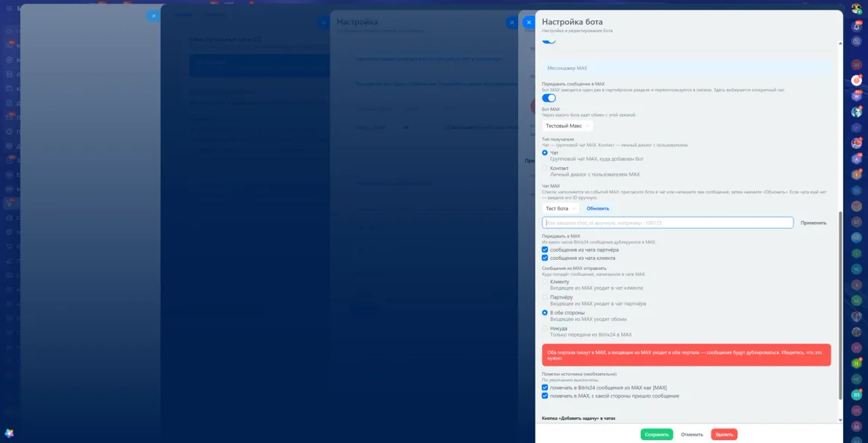Select the «Чат» recipient type radio
The image size is (868, 443).
click(x=545, y=153)
